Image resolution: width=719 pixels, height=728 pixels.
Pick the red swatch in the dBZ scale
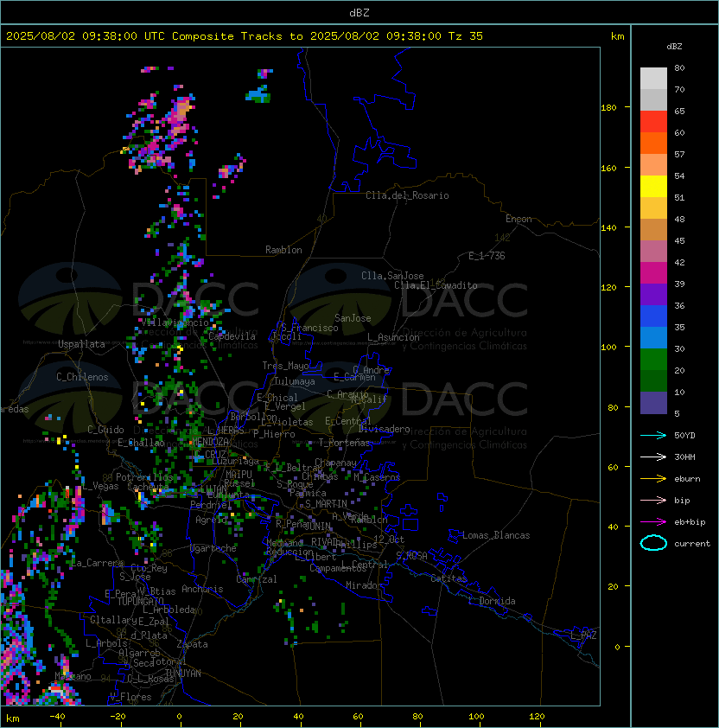point(653,122)
